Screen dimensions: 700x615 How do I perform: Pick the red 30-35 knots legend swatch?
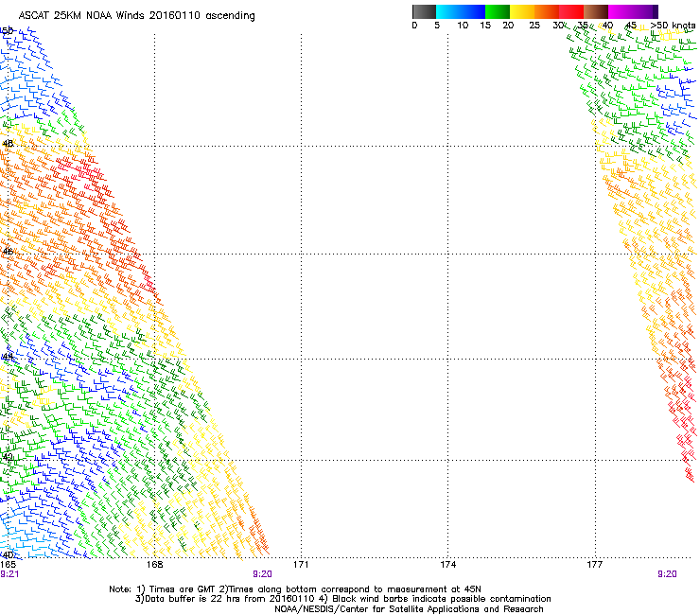click(x=571, y=11)
